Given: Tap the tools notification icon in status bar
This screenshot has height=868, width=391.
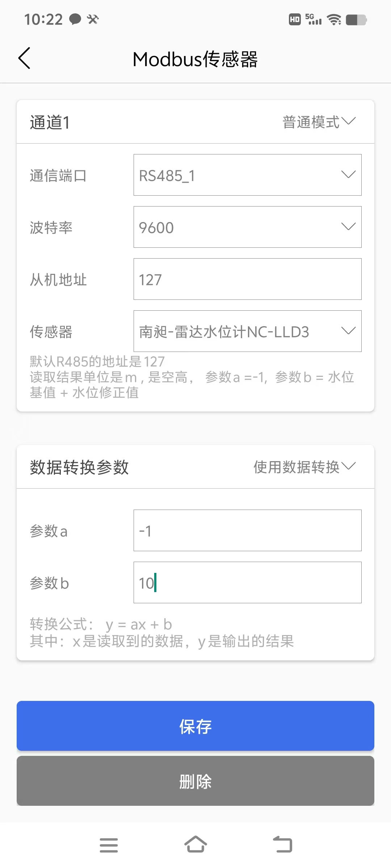Looking at the screenshot, I should [93, 19].
